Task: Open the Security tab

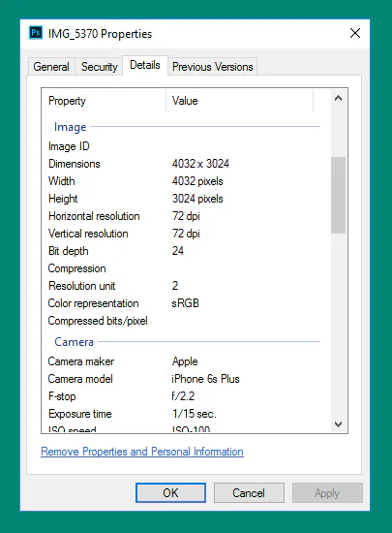Action: click(x=99, y=67)
